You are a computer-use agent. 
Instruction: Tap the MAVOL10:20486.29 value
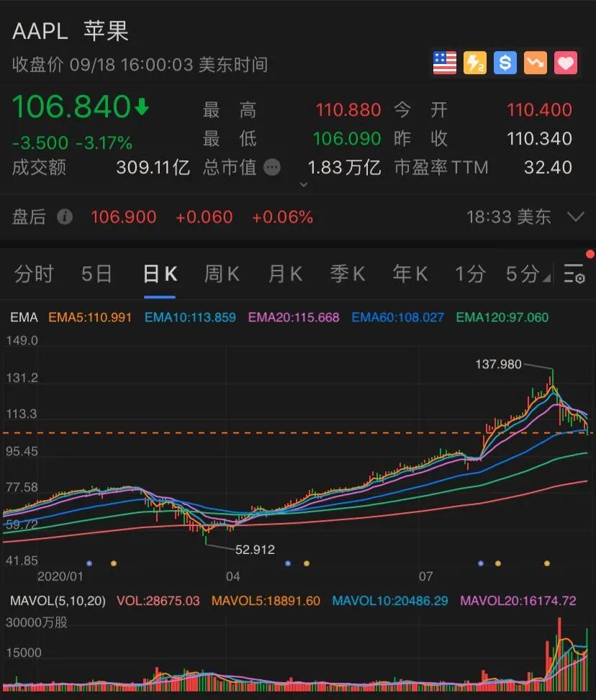390,601
